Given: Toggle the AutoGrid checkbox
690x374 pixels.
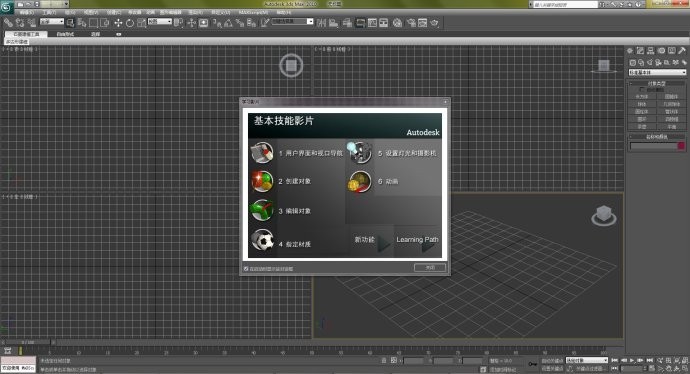Looking at the screenshot, I should point(642,89).
